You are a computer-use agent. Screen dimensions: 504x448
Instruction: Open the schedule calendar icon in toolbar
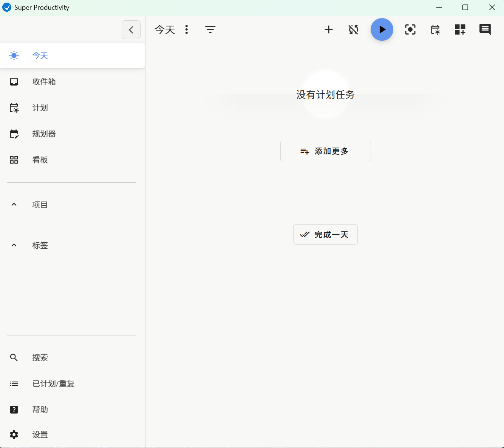435,29
